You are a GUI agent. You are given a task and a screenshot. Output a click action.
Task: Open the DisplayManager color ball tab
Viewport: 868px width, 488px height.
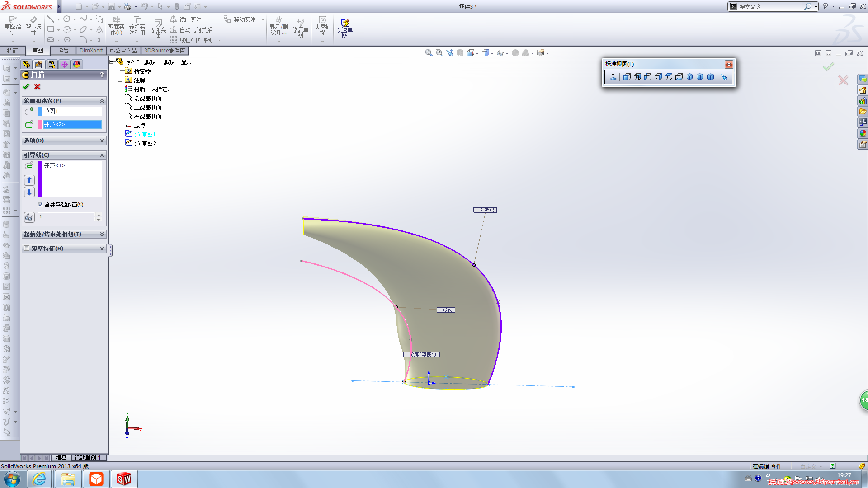pos(77,64)
